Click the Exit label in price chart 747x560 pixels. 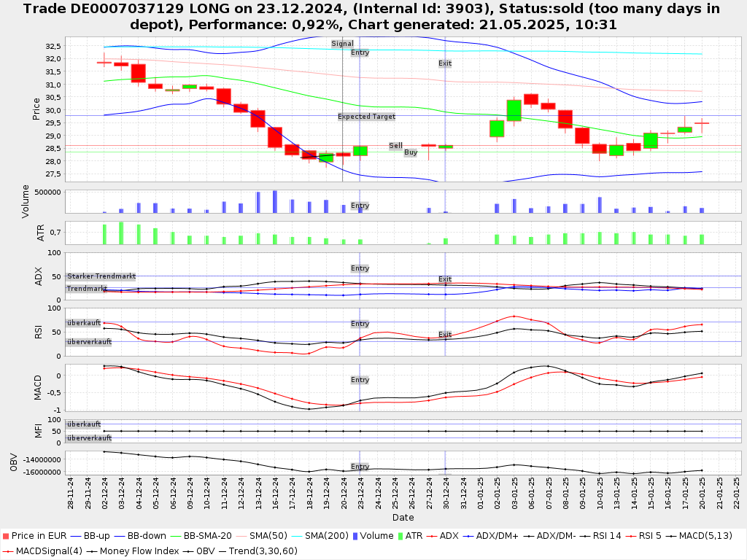pyautogui.click(x=445, y=63)
